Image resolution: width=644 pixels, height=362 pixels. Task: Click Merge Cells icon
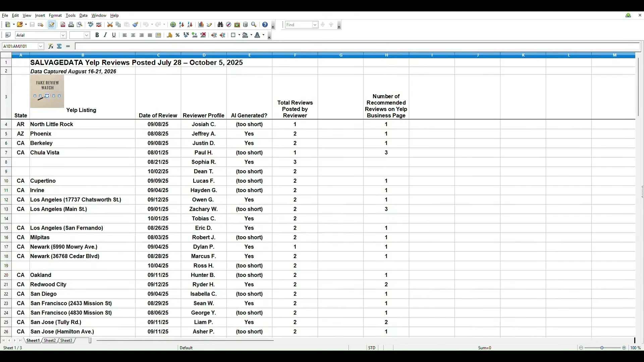(158, 35)
